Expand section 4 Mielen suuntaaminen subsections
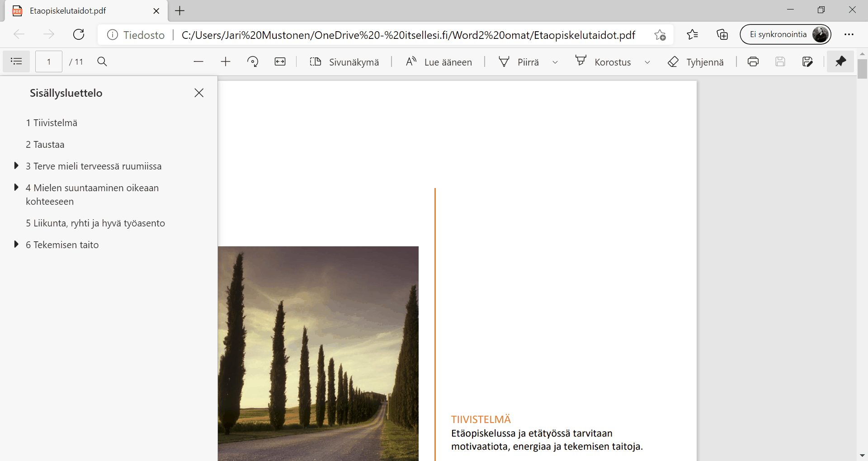The image size is (868, 461). coord(16,188)
